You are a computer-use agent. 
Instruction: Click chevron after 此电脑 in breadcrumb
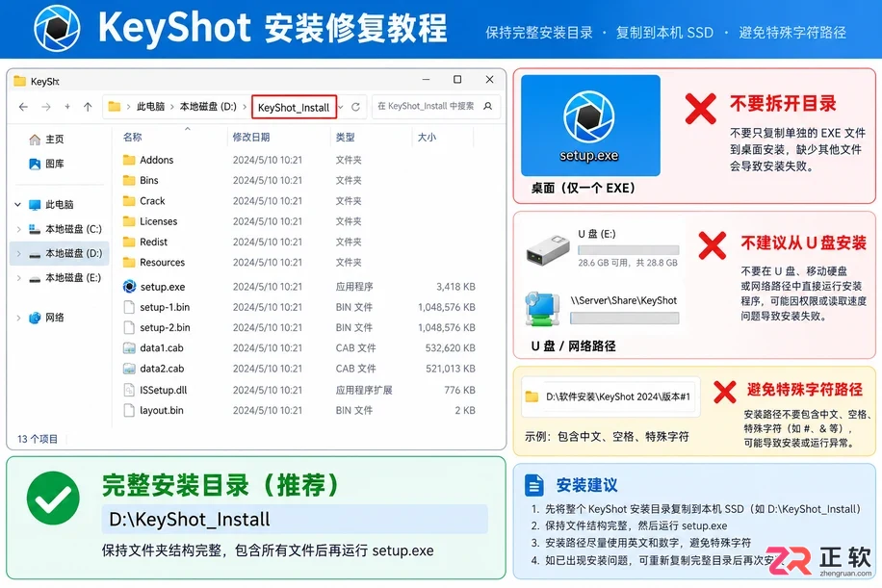pyautogui.click(x=171, y=107)
